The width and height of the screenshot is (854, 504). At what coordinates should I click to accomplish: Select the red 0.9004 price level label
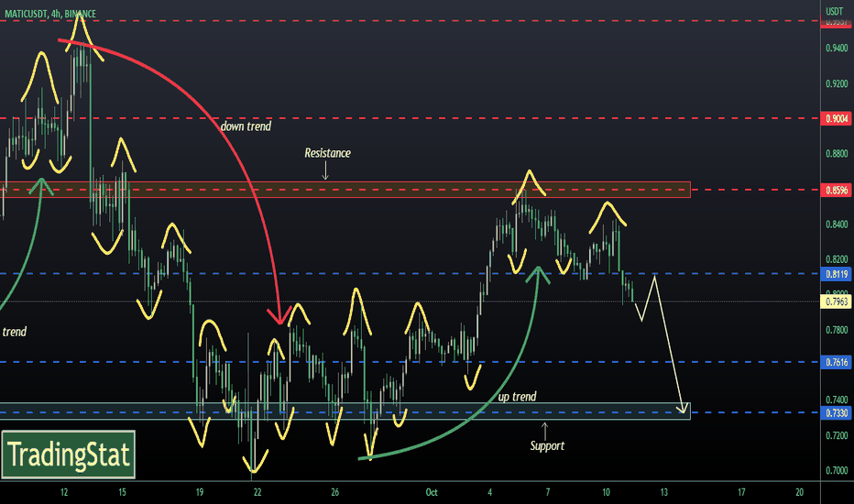coord(836,118)
